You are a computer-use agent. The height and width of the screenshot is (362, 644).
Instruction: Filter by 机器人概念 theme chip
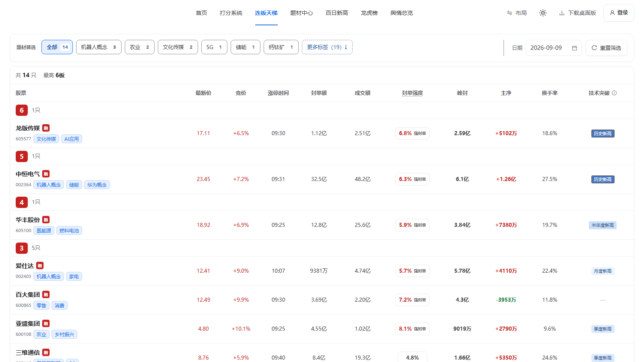click(99, 47)
